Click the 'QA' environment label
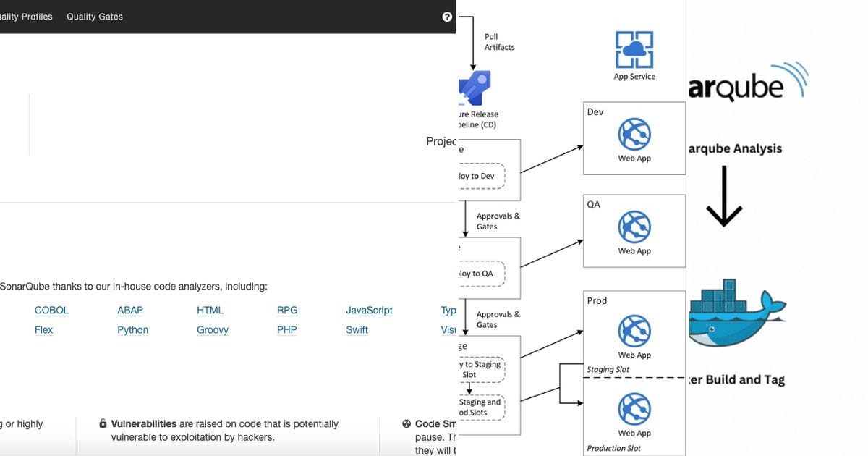 coord(594,205)
